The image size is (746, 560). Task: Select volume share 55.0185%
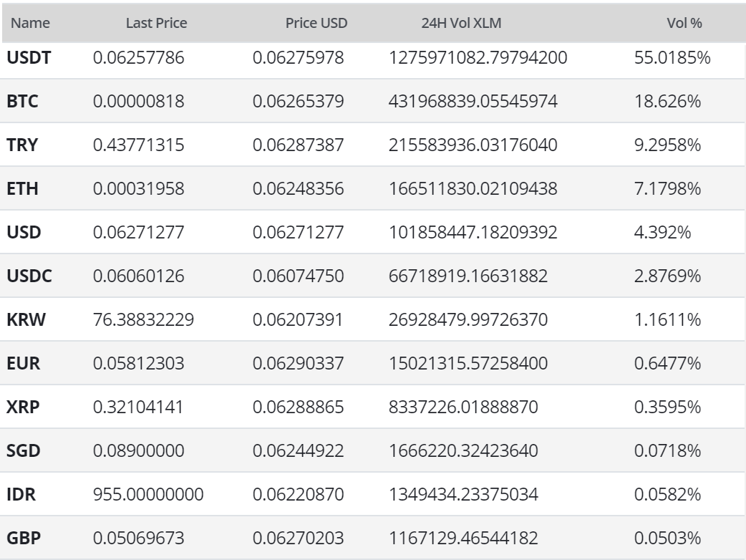click(672, 57)
